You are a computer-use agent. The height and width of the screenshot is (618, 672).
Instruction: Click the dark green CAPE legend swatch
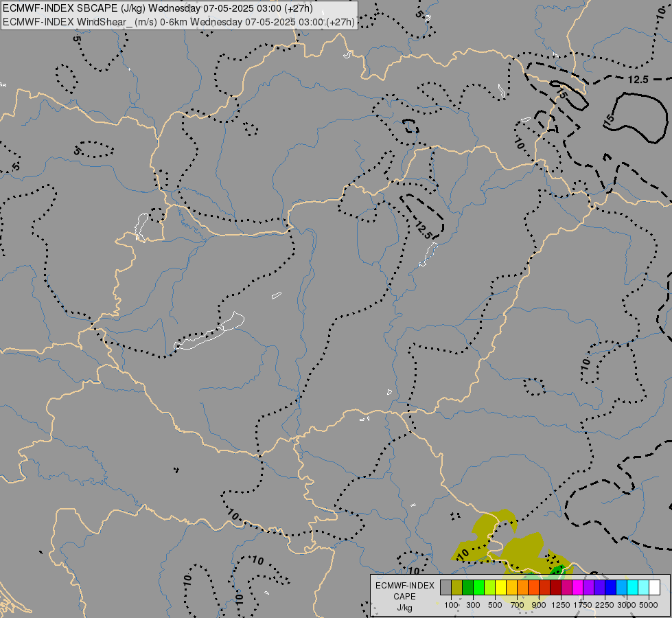467,587
